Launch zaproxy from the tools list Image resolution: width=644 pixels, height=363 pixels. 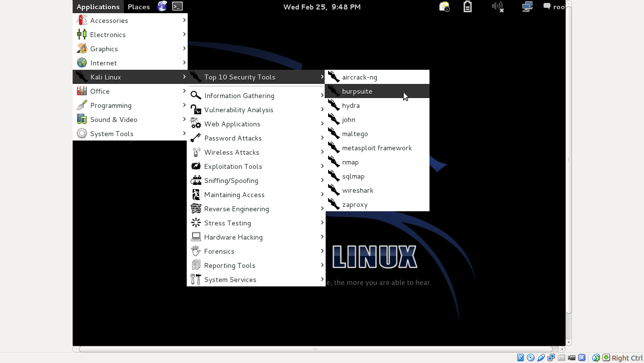[377, 204]
